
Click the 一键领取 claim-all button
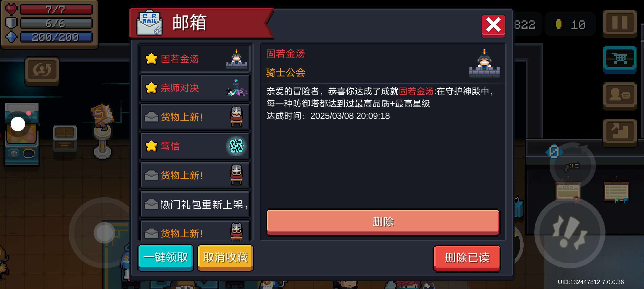tap(166, 257)
